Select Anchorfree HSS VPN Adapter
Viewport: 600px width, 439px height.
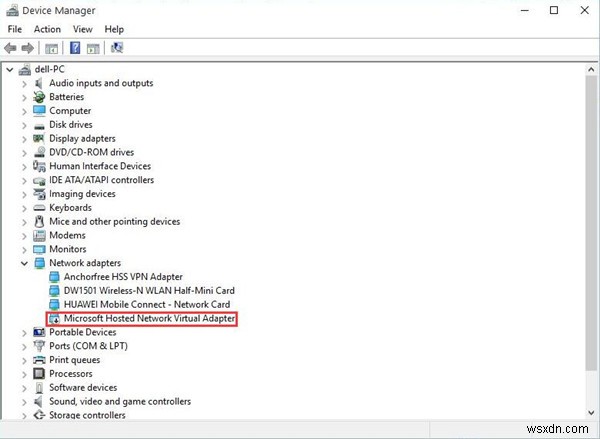(x=123, y=277)
